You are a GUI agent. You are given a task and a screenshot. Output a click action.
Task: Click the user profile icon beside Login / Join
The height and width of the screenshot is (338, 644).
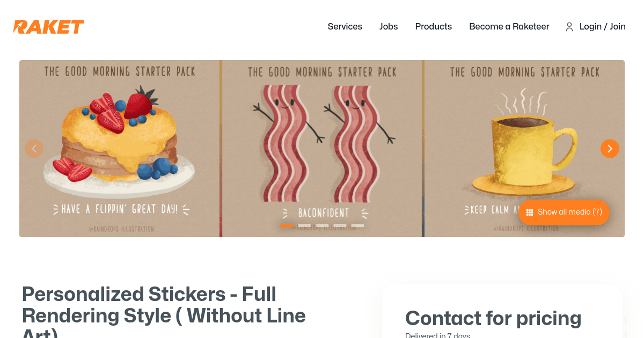[569, 26]
